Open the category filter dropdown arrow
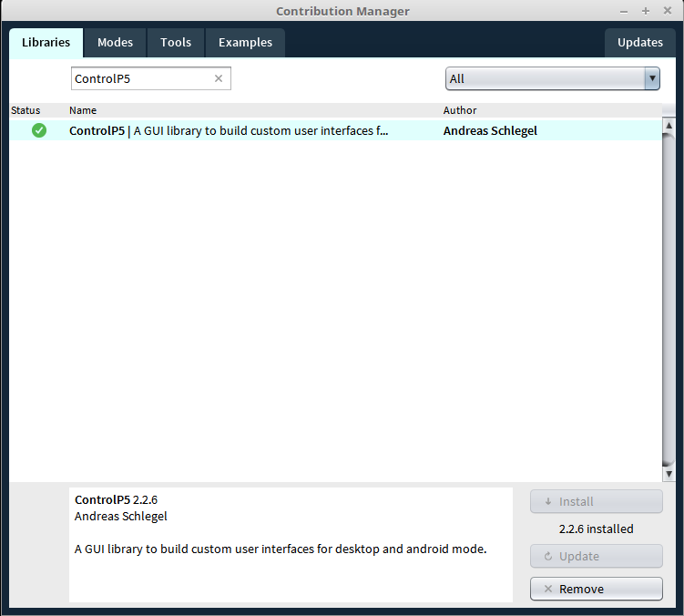Screen dimensions: 684x616 click(x=651, y=78)
